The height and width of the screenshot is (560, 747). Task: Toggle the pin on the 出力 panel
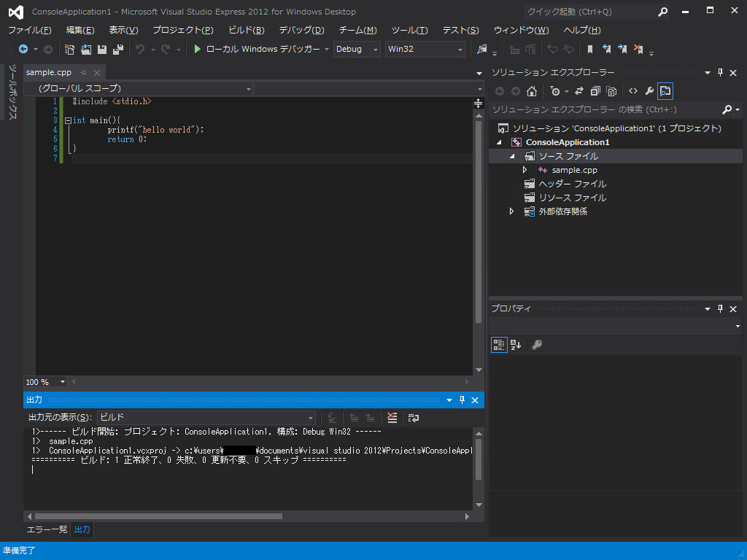tap(462, 400)
